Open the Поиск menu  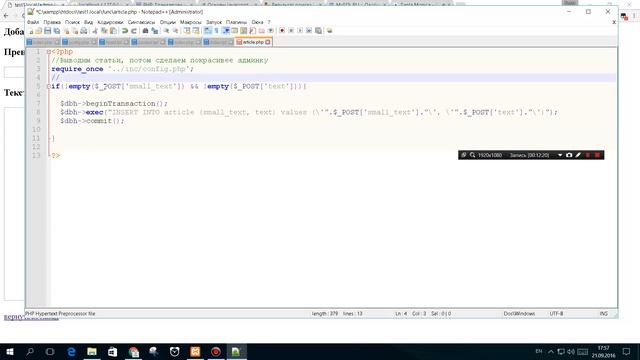click(x=72, y=22)
